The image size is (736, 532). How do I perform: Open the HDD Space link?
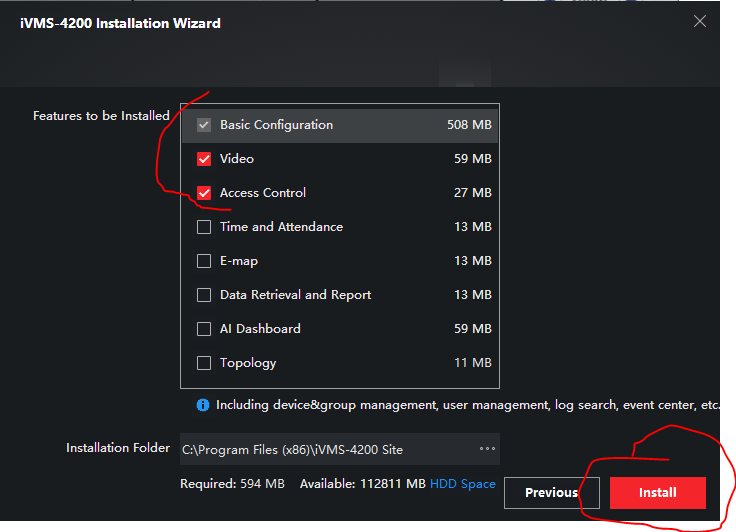click(463, 484)
